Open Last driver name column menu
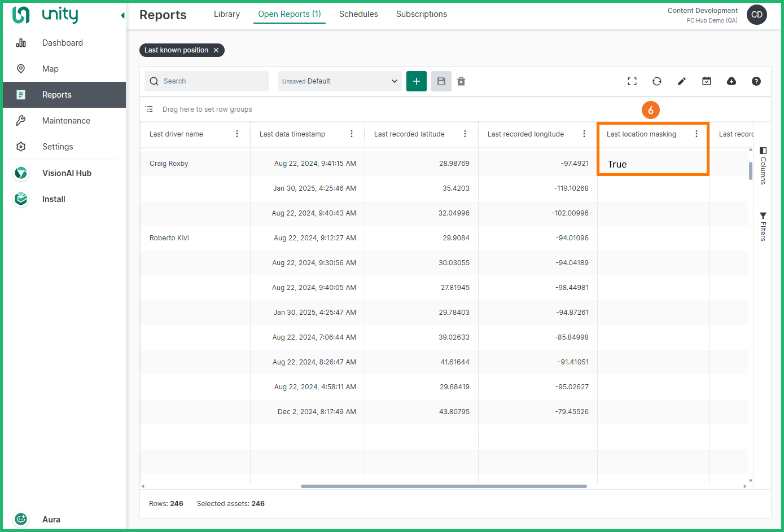This screenshot has width=784, height=532. tap(237, 134)
